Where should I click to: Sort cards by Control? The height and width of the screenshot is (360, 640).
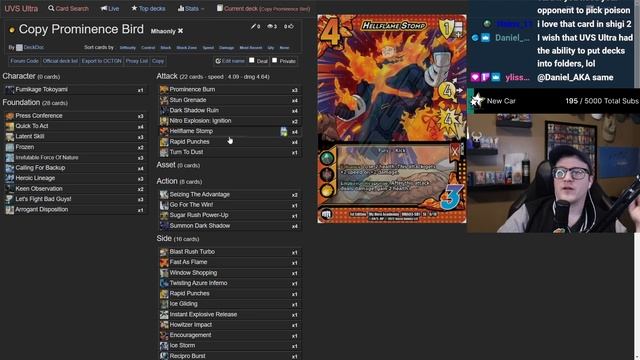[x=148, y=48]
